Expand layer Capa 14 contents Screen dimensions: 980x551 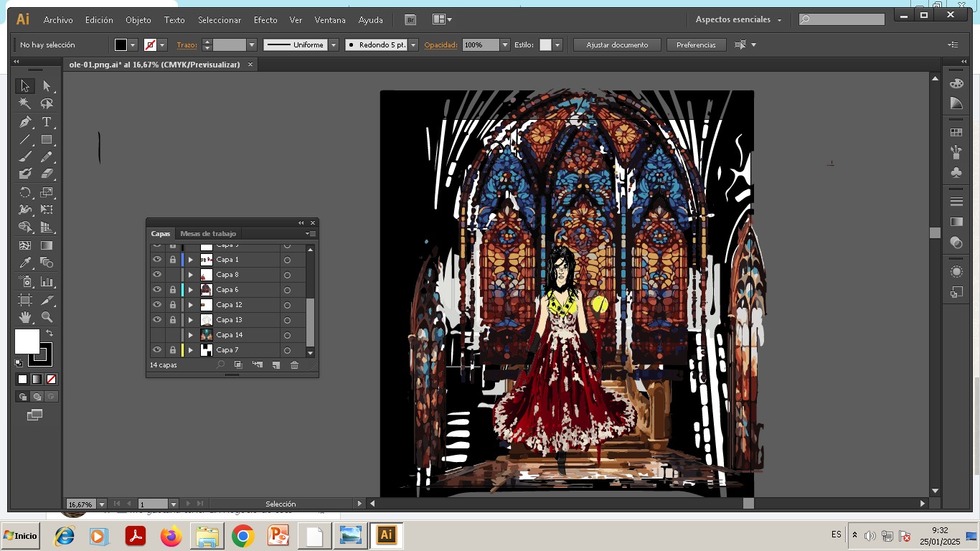[x=191, y=335]
